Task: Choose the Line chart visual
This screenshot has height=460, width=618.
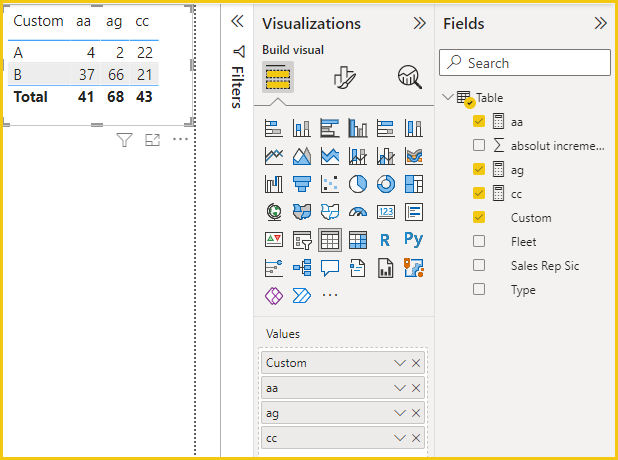Action: tap(274, 156)
